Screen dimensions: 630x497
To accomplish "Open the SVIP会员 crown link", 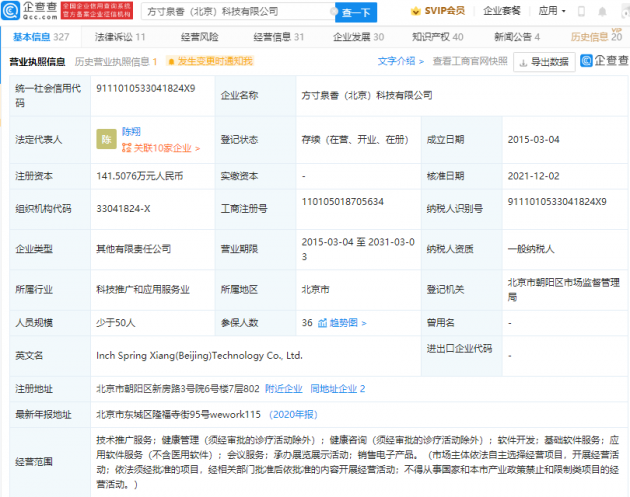I will (x=438, y=11).
